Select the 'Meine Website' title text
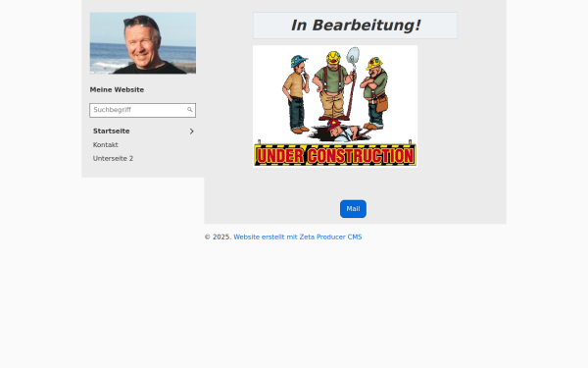 (x=117, y=89)
